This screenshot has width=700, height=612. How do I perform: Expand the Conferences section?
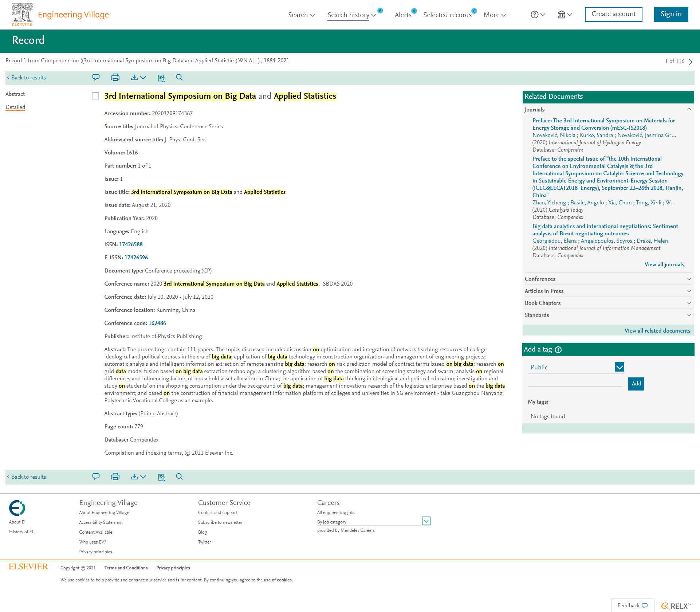[608, 279]
